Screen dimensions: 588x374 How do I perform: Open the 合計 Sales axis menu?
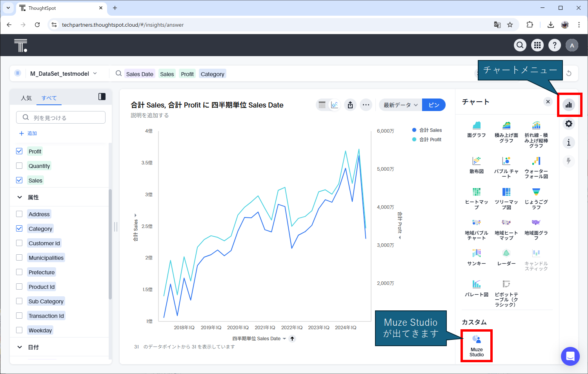point(136,228)
